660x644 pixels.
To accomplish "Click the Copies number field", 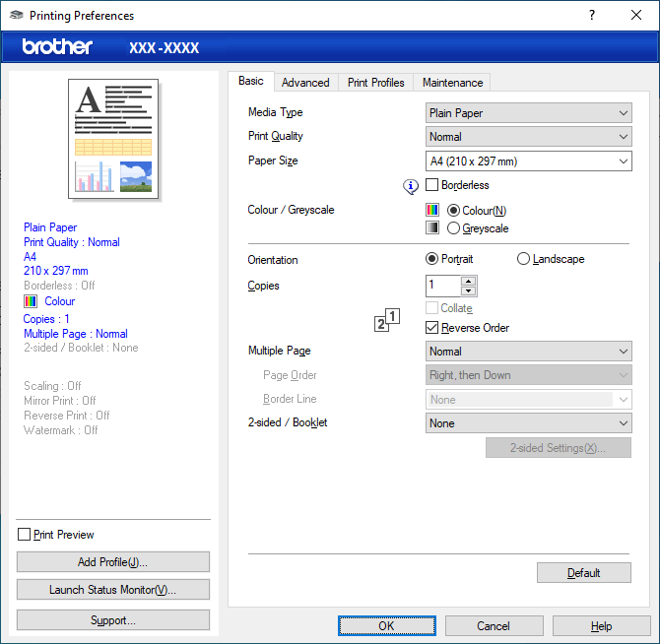I will [x=443, y=286].
